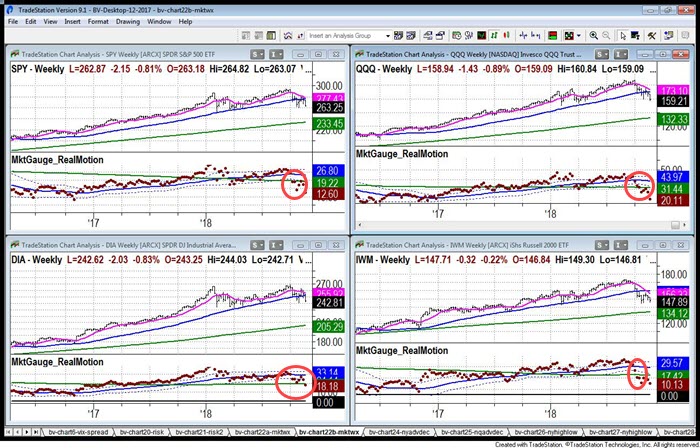Click the third greyed page-layout icon with green
This screenshot has height=448, width=700.
271,36
